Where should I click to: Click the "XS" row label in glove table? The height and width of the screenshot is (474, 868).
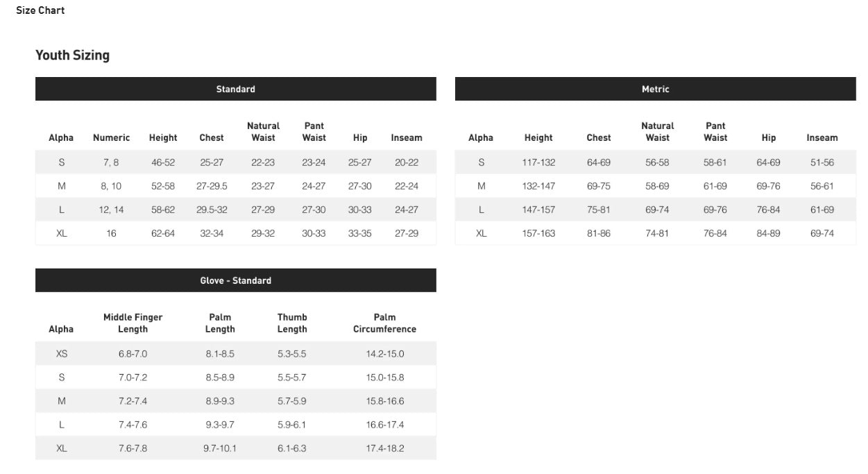(62, 354)
